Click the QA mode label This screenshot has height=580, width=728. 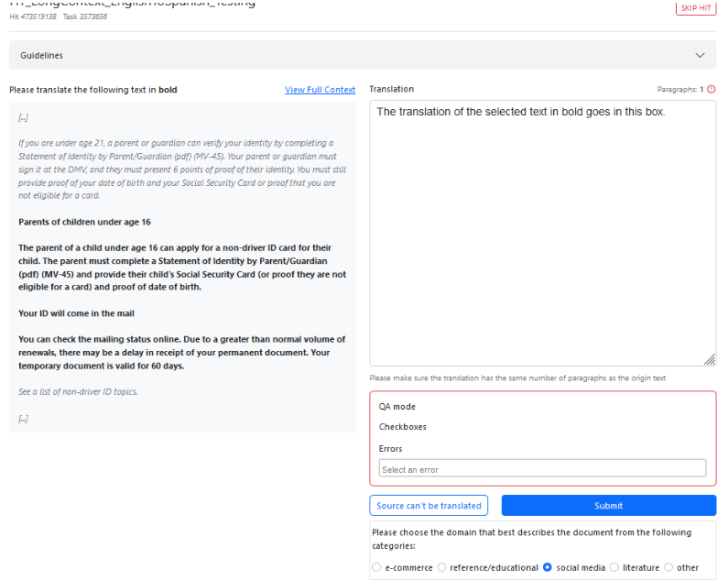coord(397,407)
